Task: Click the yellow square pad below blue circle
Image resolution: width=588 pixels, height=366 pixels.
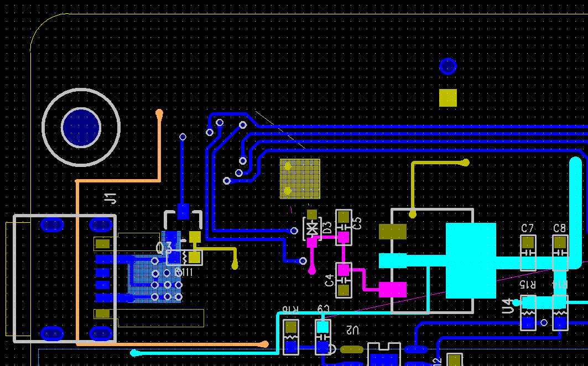Action: point(447,97)
